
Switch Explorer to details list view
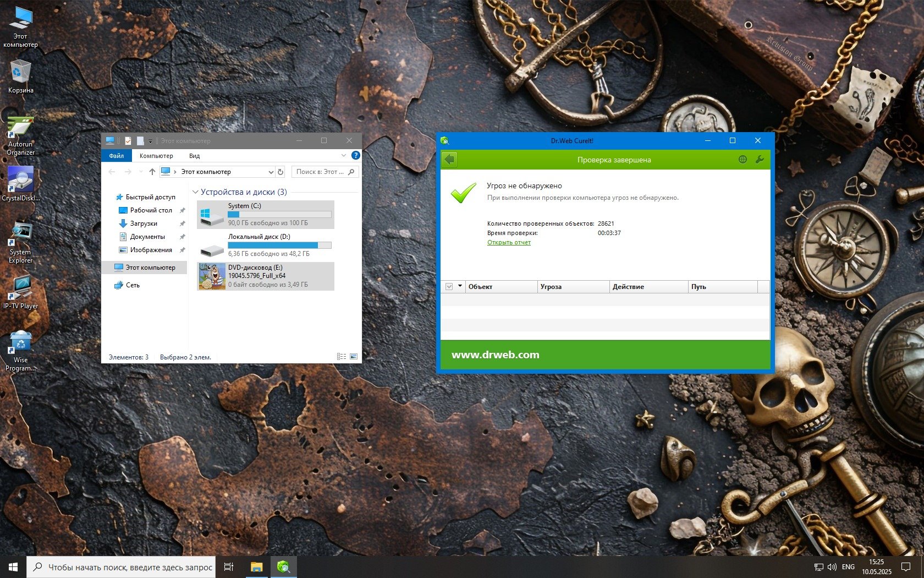coord(342,357)
